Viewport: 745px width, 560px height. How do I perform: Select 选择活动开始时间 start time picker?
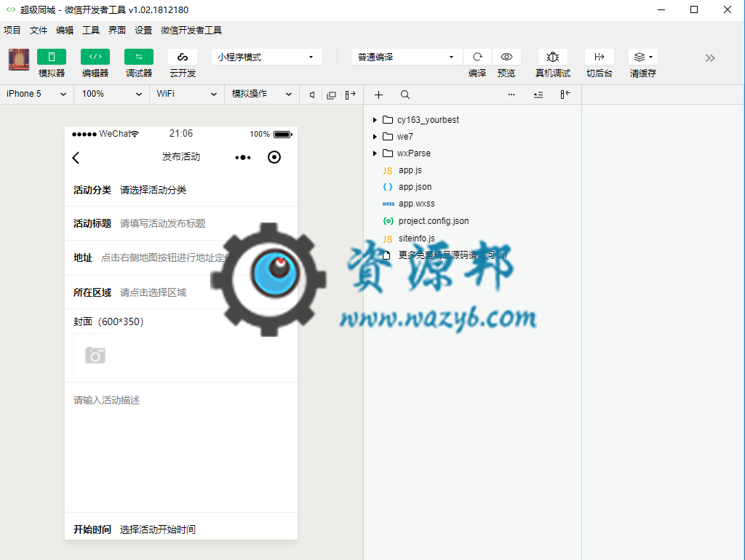tap(158, 529)
